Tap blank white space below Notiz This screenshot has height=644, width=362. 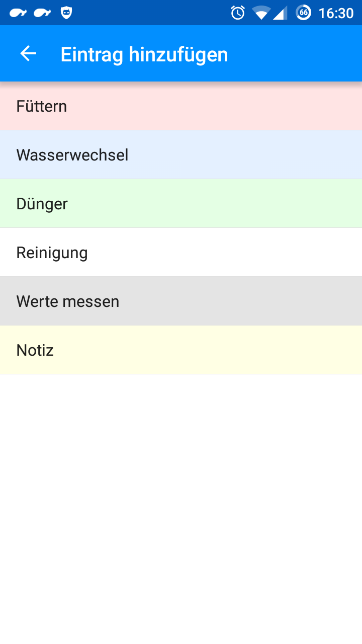181,503
